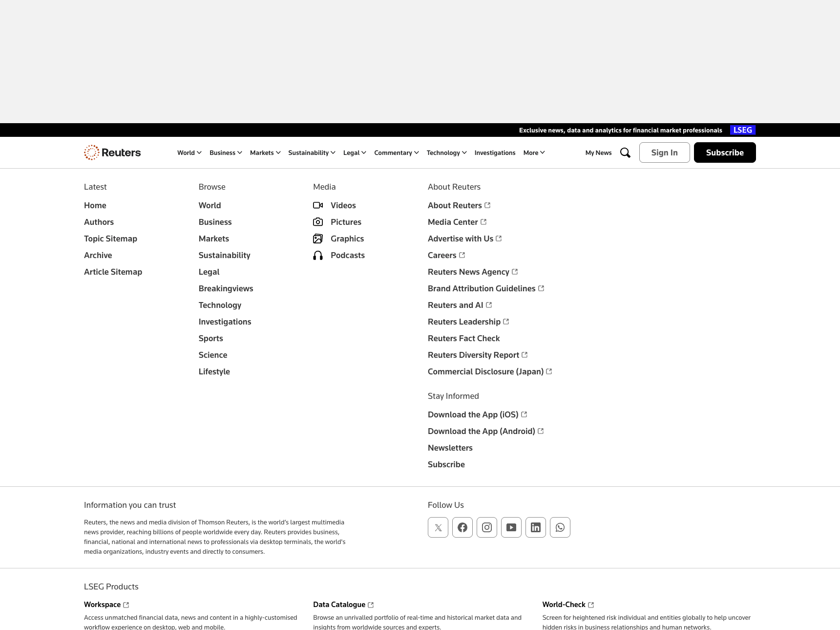The width and height of the screenshot is (840, 630).
Task: Click the blue LSEG badge
Action: (x=743, y=130)
